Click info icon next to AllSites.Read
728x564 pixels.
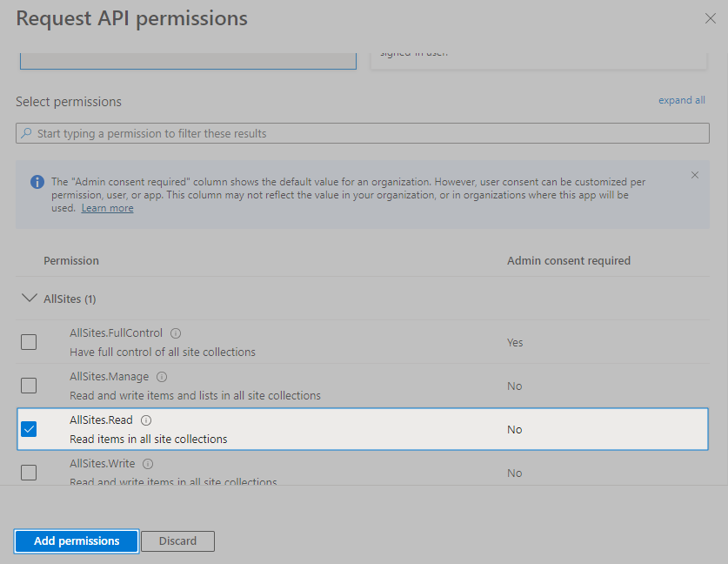pyautogui.click(x=146, y=420)
